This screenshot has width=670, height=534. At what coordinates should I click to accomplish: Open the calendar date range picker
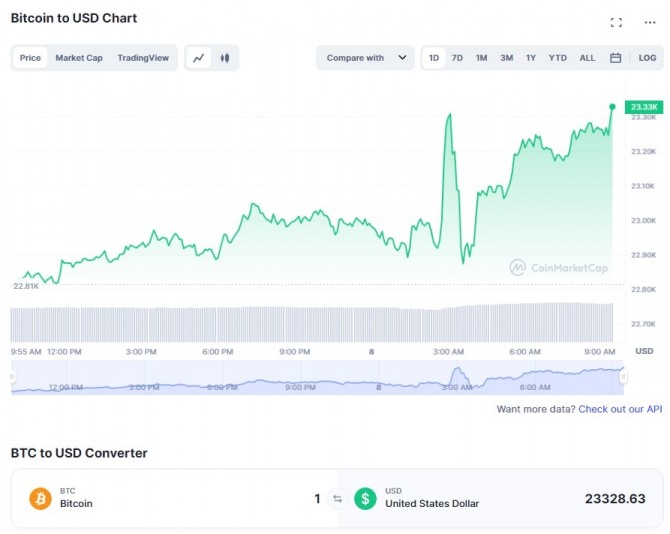[615, 58]
